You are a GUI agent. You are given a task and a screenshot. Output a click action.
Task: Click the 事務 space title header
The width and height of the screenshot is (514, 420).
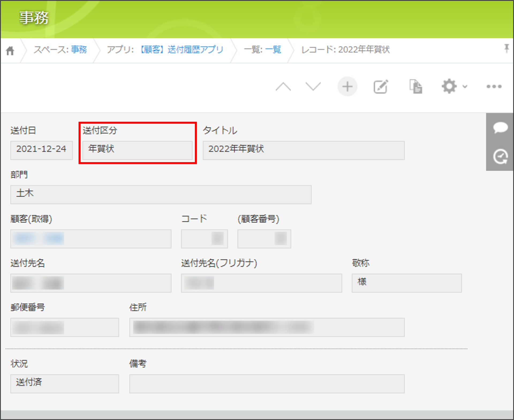coord(34,18)
